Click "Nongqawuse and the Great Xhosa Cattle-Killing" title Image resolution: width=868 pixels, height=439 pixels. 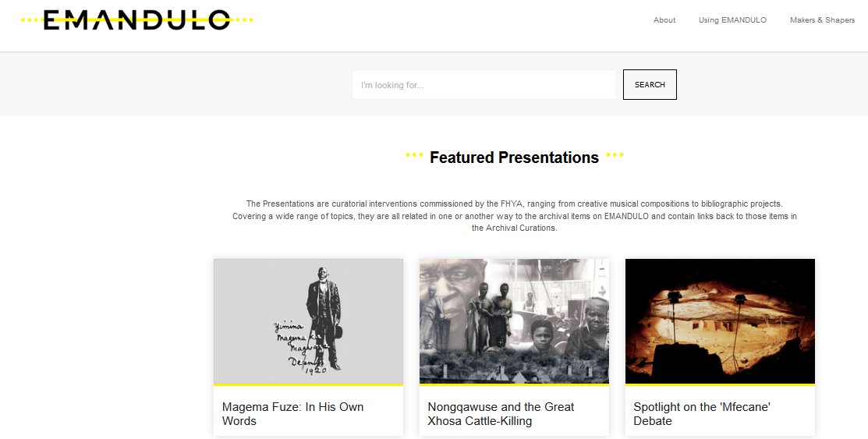click(501, 414)
